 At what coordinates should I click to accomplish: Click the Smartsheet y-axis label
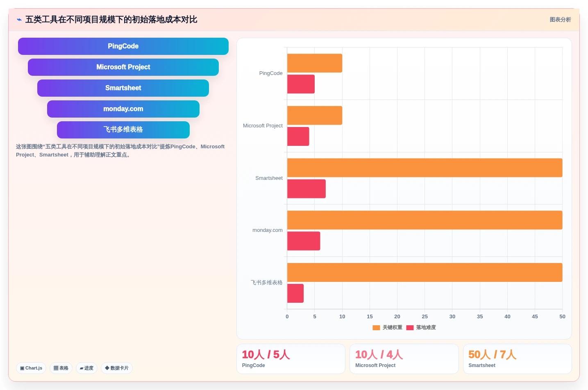(269, 178)
